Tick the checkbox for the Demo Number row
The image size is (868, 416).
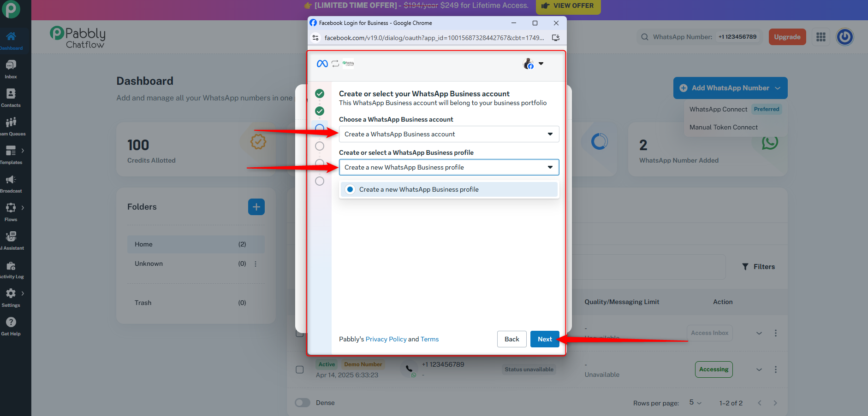coord(300,369)
